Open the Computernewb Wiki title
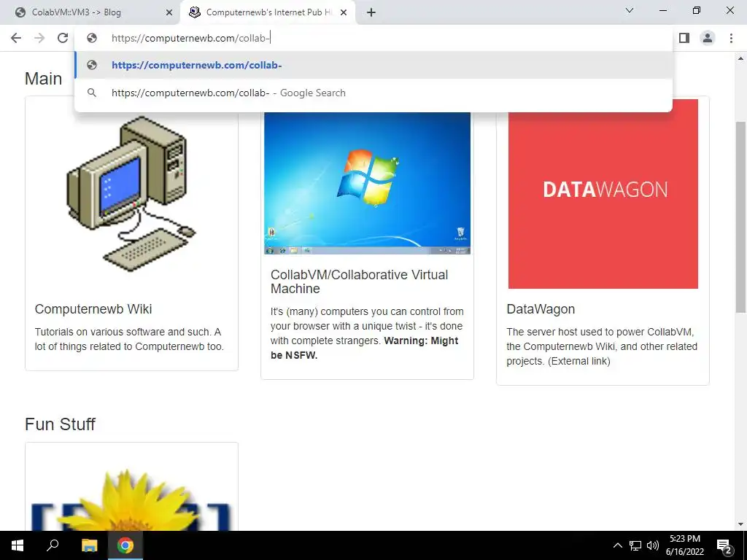The height and width of the screenshot is (560, 747). (93, 309)
